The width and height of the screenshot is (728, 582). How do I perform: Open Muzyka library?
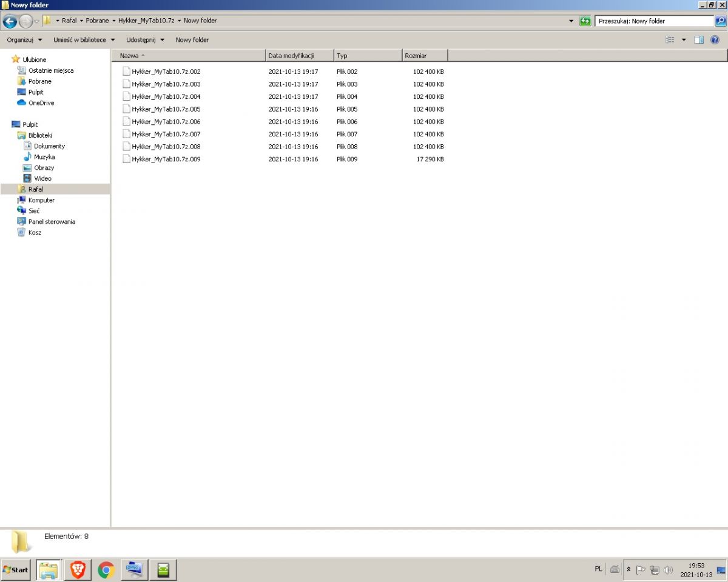44,157
